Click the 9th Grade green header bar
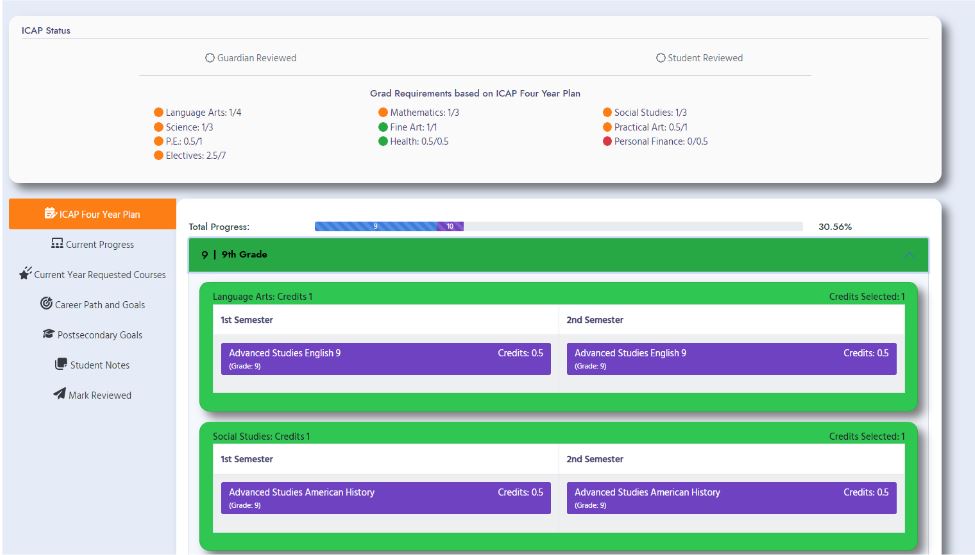This screenshot has width=975, height=555. coord(550,255)
